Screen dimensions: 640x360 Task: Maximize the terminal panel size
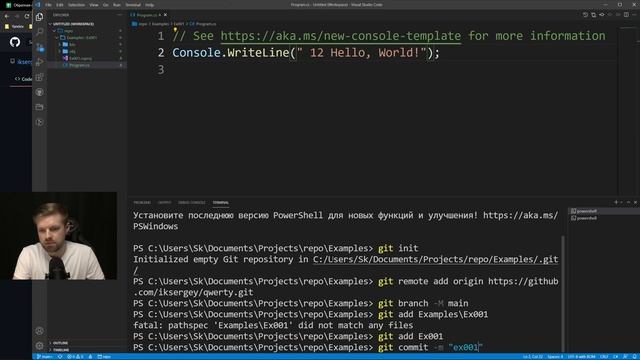[x=629, y=202]
